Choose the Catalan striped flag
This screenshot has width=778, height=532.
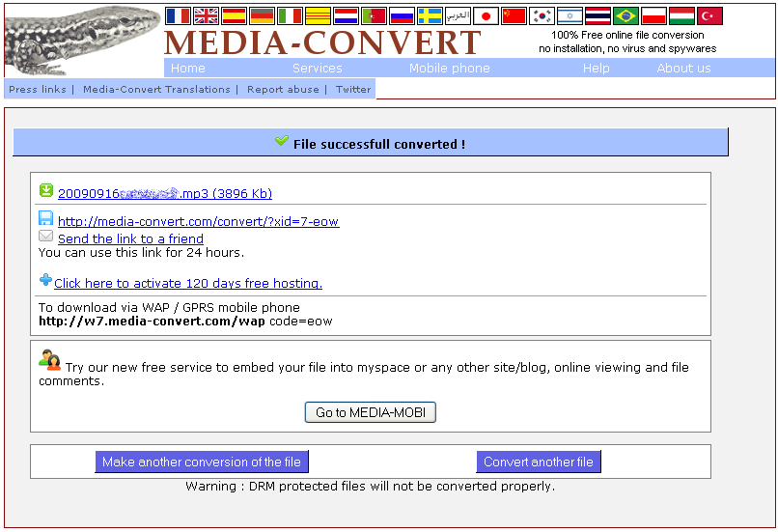[318, 15]
